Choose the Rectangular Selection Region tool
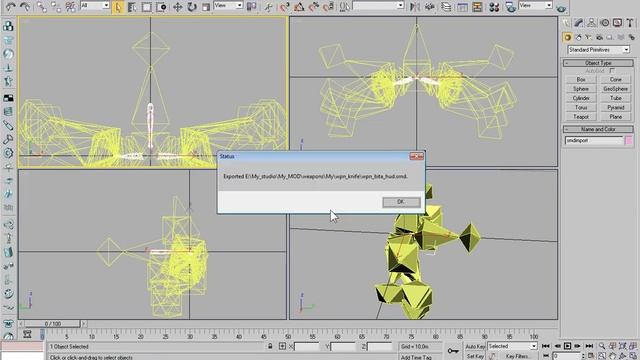The width and height of the screenshot is (640, 360). coord(147,7)
